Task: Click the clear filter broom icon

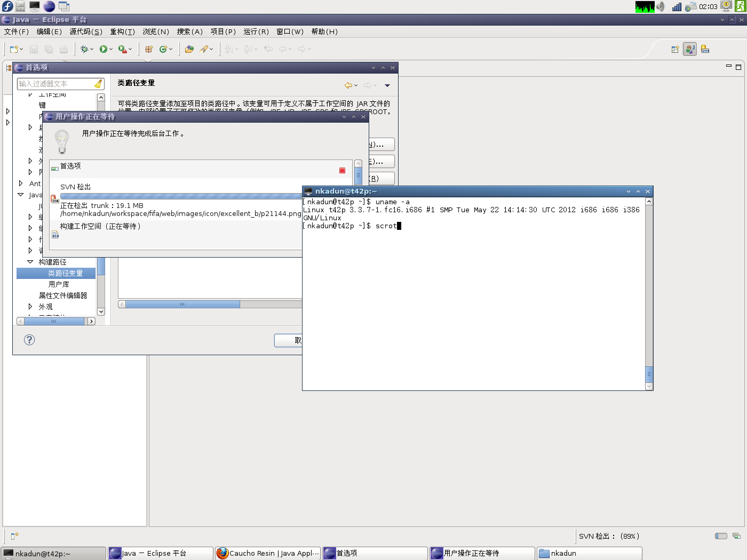Action: 98,84
